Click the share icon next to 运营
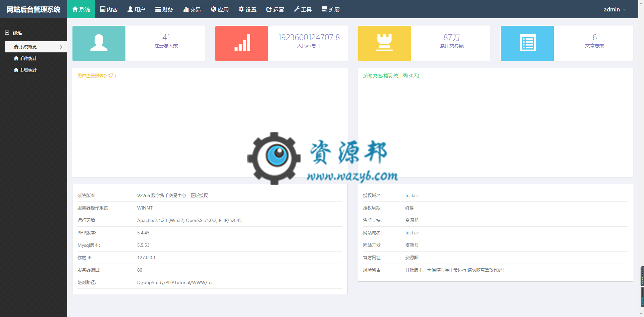 [x=269, y=9]
